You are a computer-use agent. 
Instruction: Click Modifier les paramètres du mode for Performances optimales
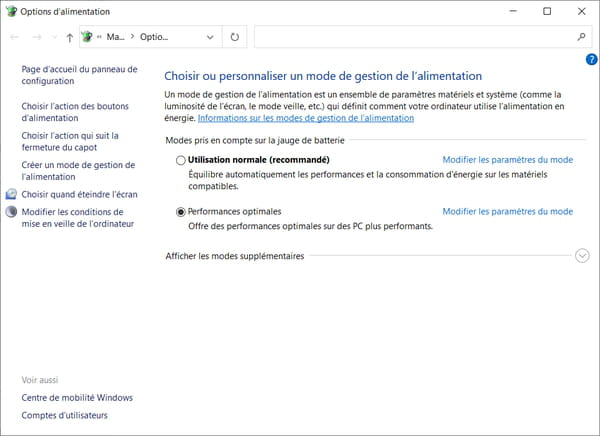[507, 212]
